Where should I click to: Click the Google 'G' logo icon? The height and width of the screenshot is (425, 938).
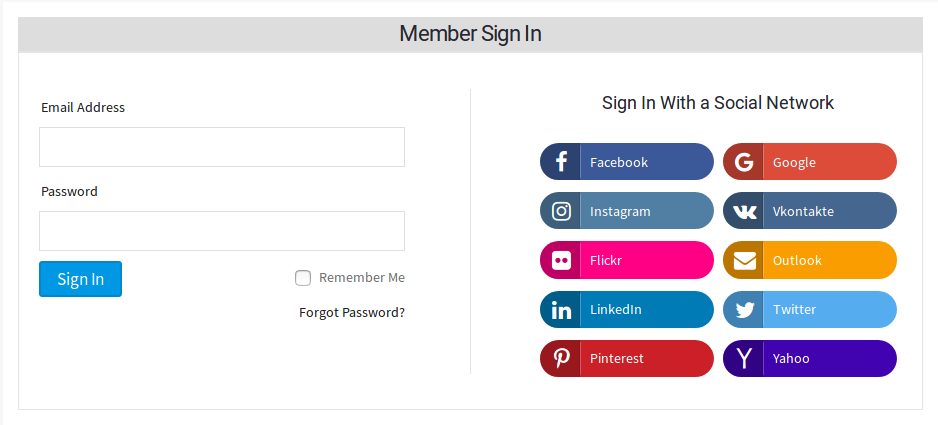744,162
